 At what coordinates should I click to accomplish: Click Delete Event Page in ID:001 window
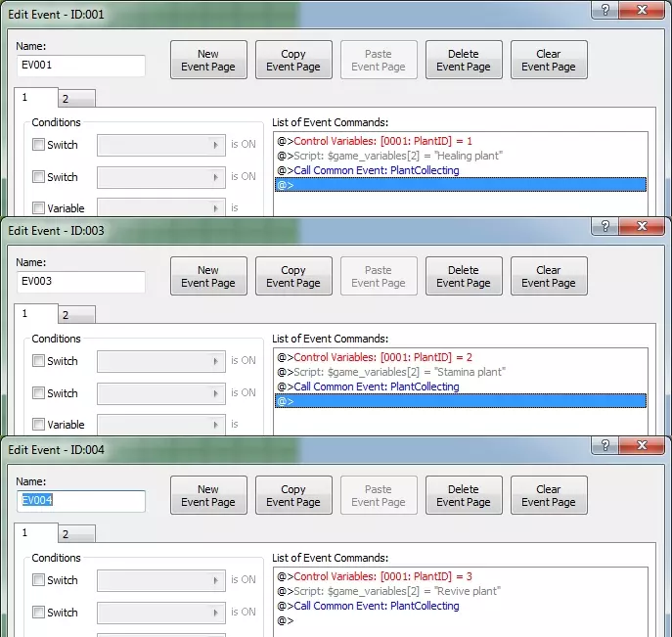(464, 60)
